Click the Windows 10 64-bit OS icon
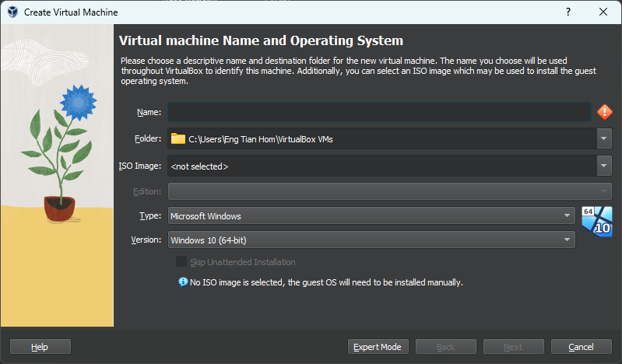This screenshot has width=622, height=364. [x=597, y=221]
